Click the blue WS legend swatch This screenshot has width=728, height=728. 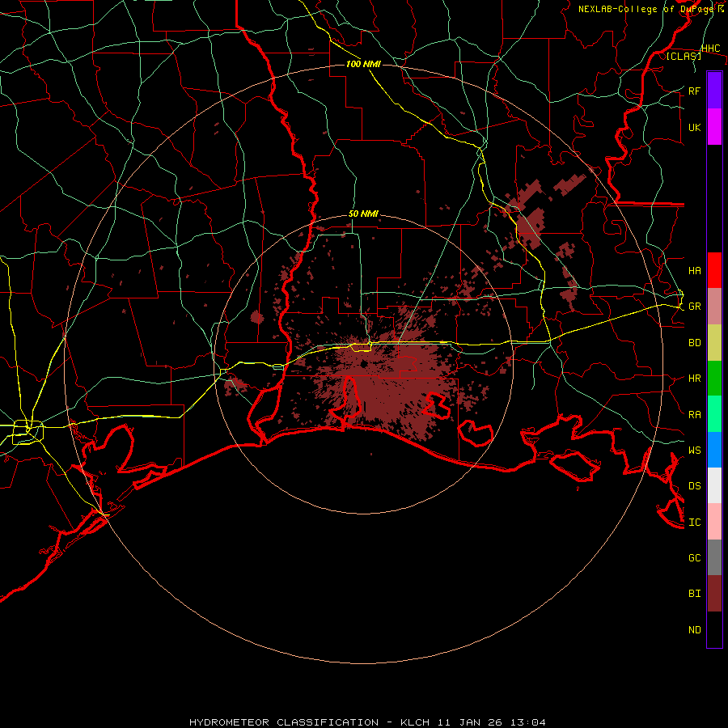point(714,450)
